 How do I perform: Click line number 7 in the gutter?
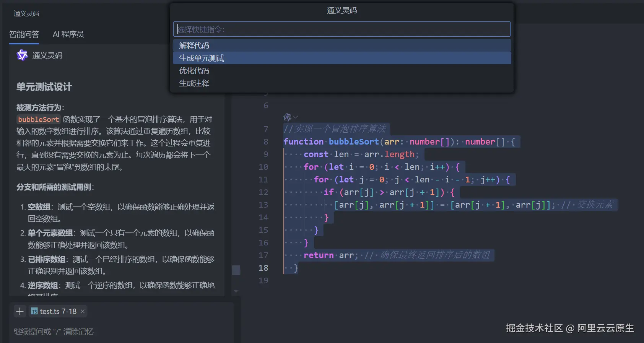click(x=266, y=129)
